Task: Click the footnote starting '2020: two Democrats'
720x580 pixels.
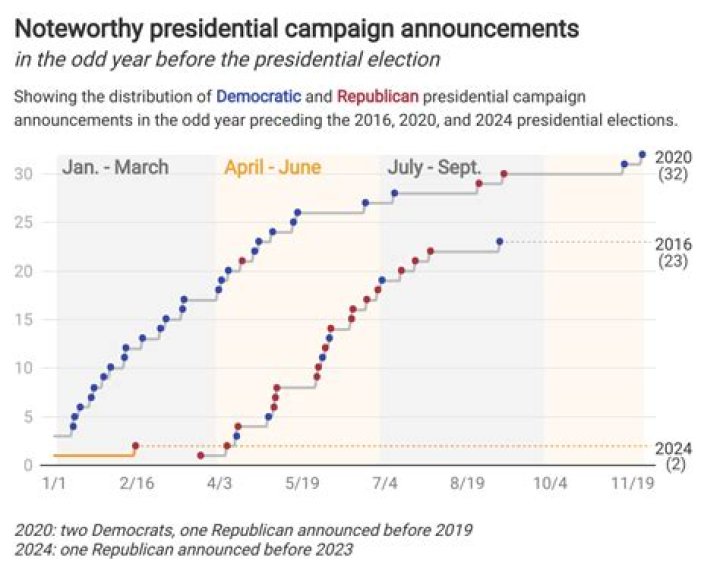Action: coord(244,528)
